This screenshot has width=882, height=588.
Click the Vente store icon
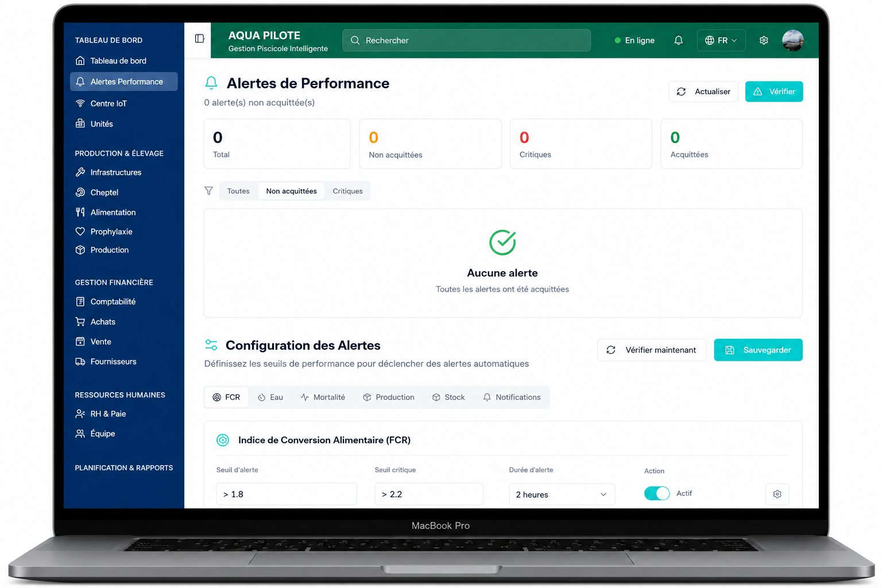click(80, 342)
